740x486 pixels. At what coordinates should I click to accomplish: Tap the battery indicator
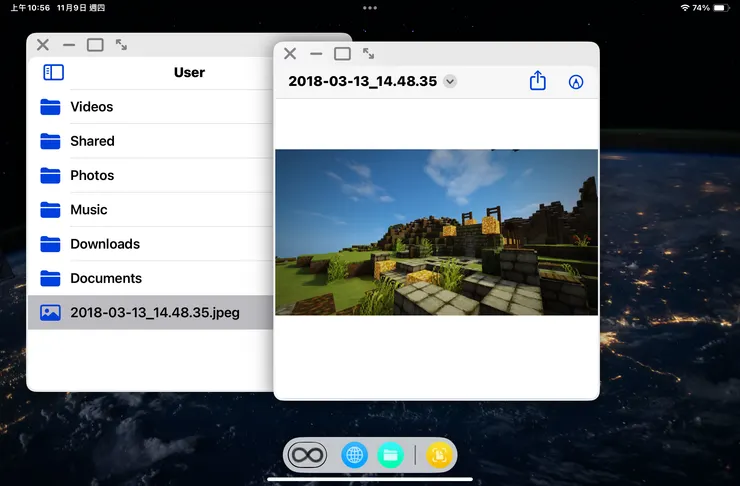coord(722,8)
